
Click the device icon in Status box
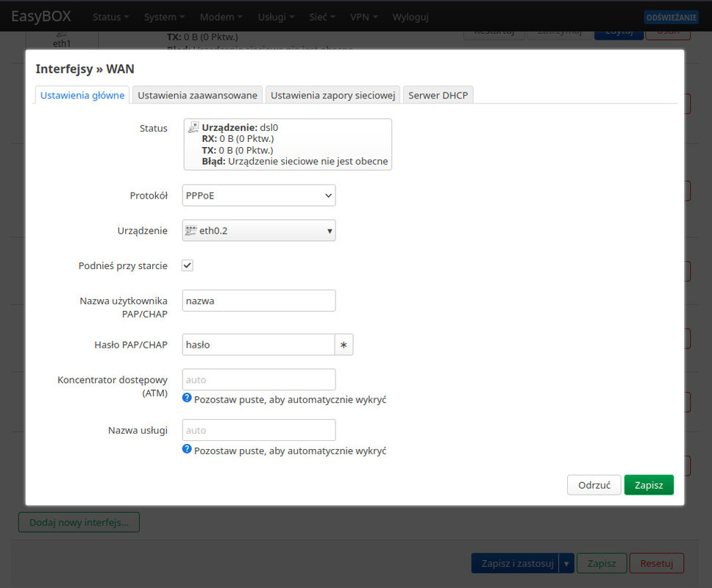pyautogui.click(x=193, y=127)
